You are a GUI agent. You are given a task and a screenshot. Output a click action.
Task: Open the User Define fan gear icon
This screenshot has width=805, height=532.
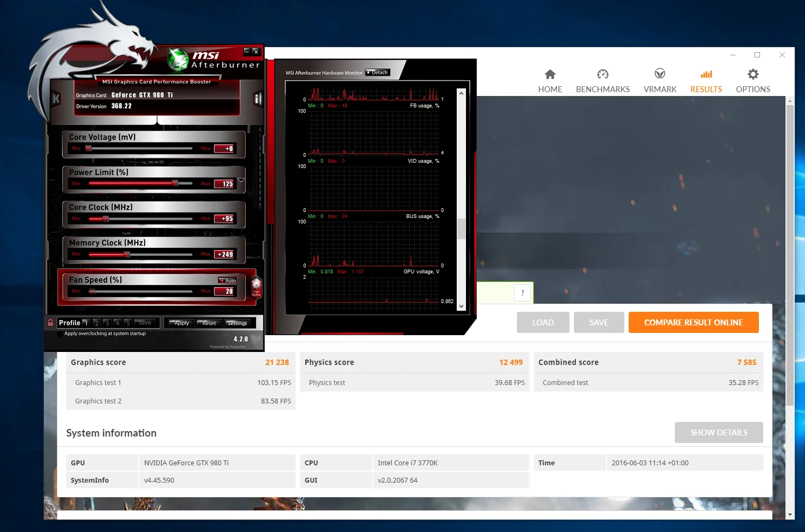256,287
